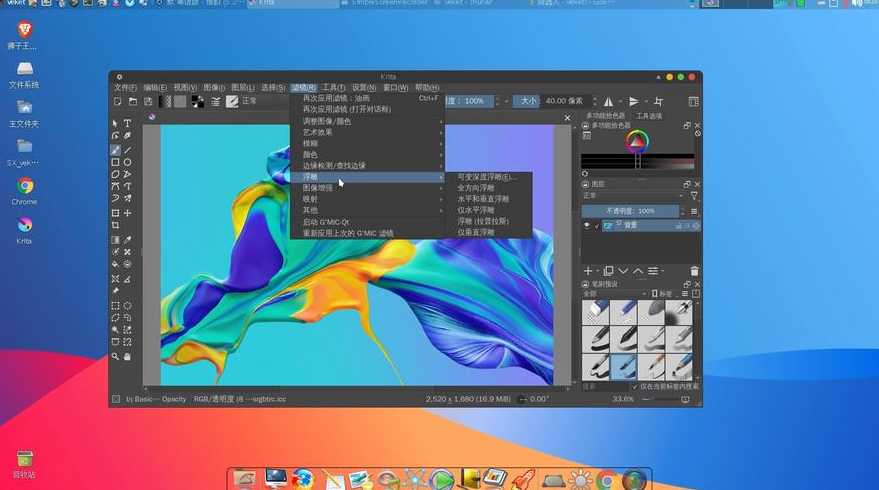Viewport: 879px width, 490px height.
Task: Switch to the 工具选项 tab
Action: click(x=649, y=116)
